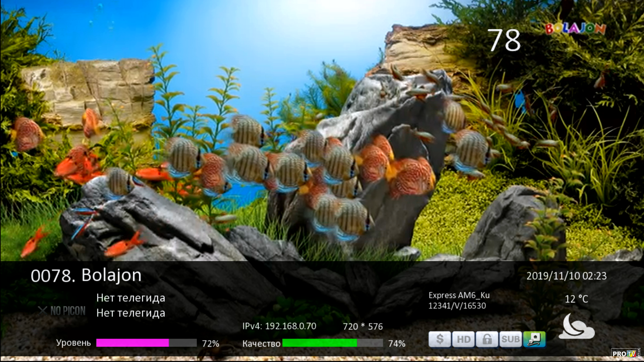Click the channel title 0078. Bolajon
The image size is (644, 362).
[x=86, y=275]
